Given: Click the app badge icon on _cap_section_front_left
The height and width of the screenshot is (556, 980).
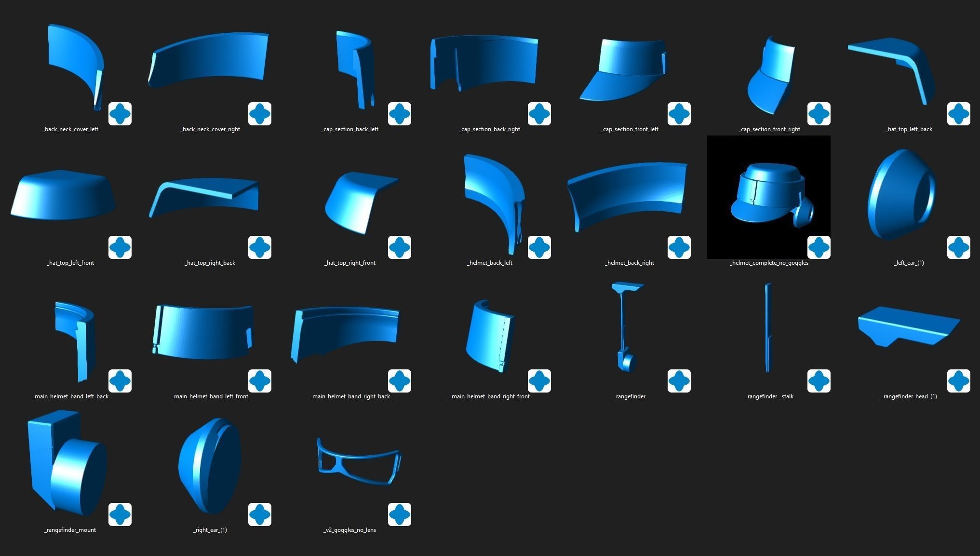Looking at the screenshot, I should pyautogui.click(x=679, y=114).
